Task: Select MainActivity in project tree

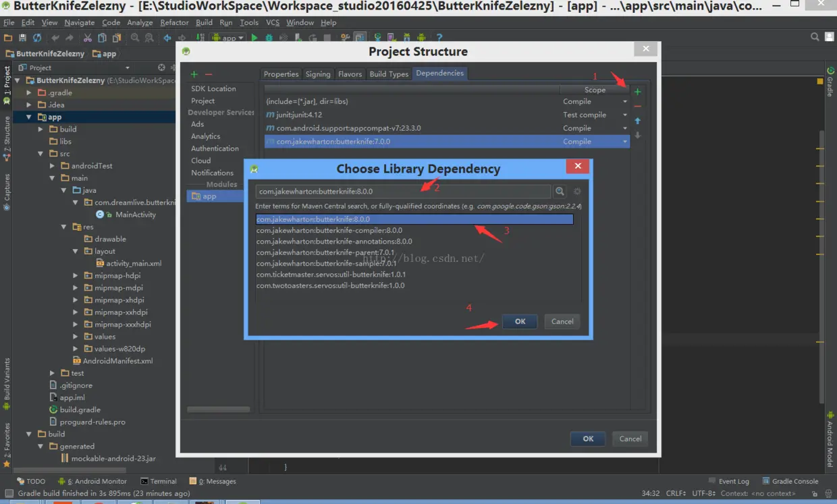Action: point(135,215)
